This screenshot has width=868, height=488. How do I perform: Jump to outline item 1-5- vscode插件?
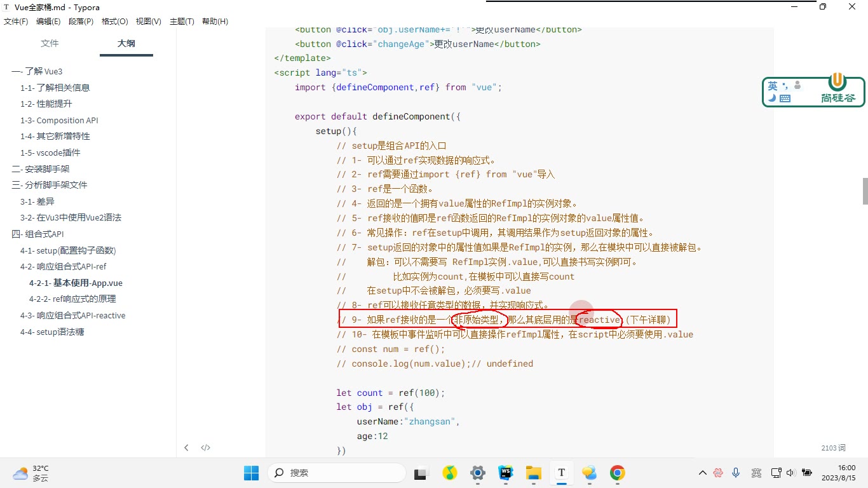(x=50, y=152)
